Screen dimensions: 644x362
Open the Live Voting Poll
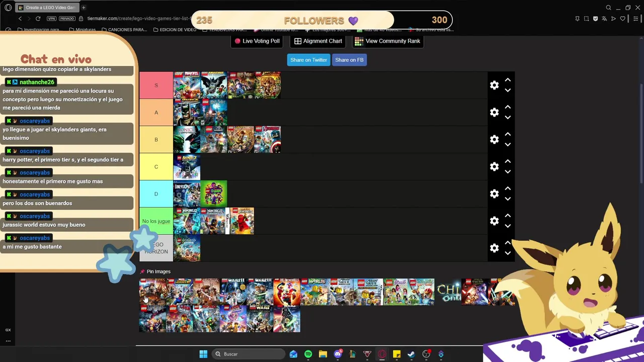257,41
